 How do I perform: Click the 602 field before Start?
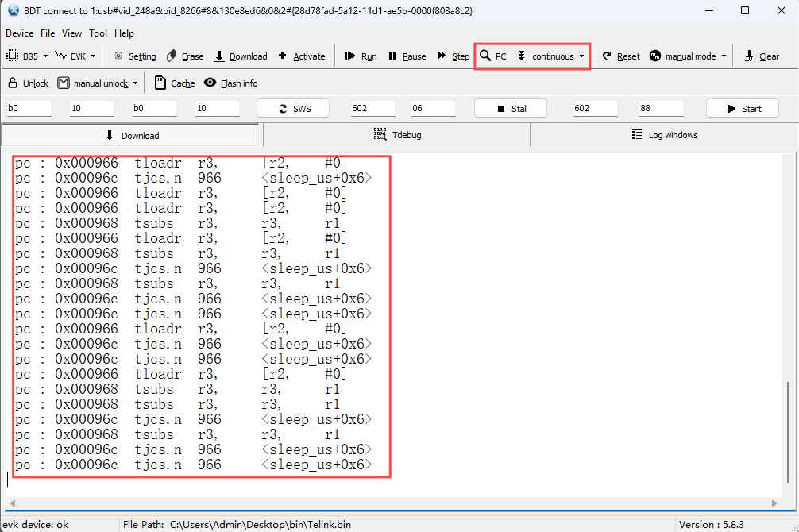(595, 108)
